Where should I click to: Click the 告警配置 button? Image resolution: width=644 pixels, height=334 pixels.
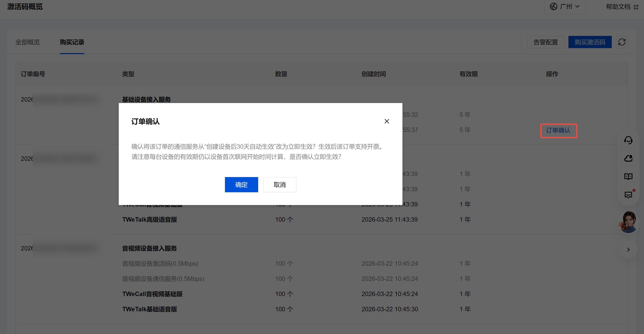tap(546, 42)
